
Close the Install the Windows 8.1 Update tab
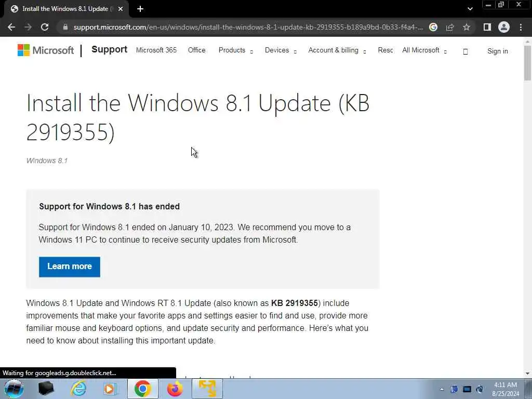tap(121, 9)
